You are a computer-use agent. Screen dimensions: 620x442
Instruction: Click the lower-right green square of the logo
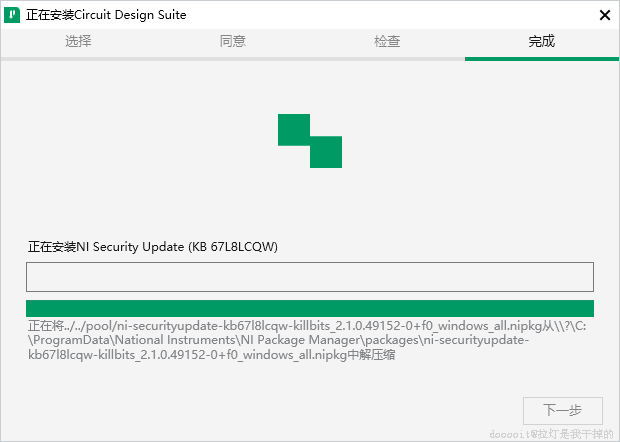tap(326, 152)
